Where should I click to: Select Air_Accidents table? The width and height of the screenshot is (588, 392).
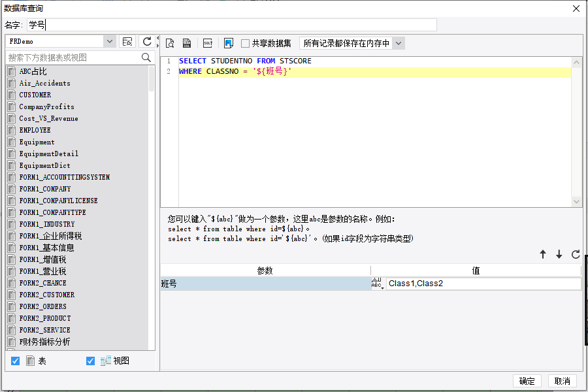coord(44,83)
